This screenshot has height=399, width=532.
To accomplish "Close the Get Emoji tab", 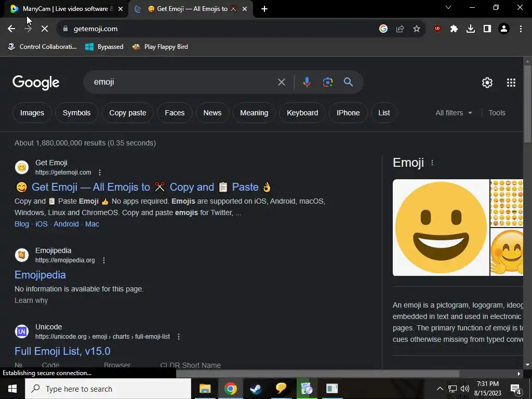I will [245, 9].
